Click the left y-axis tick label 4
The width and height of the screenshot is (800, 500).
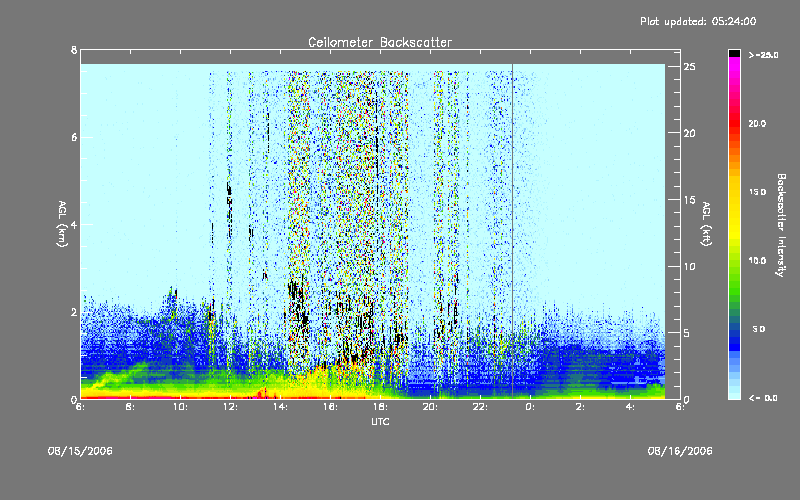tap(74, 224)
